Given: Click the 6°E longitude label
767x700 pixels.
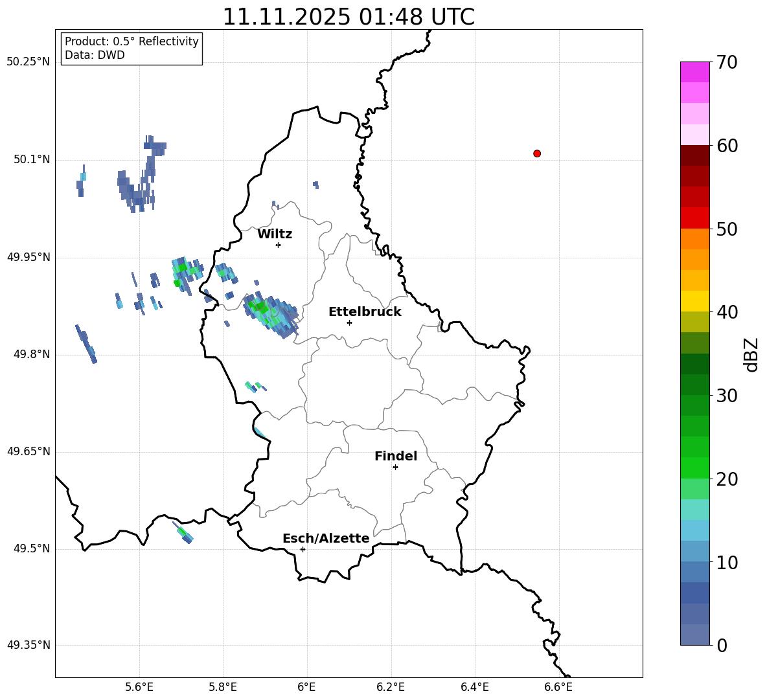Looking at the screenshot, I should pyautogui.click(x=306, y=687).
